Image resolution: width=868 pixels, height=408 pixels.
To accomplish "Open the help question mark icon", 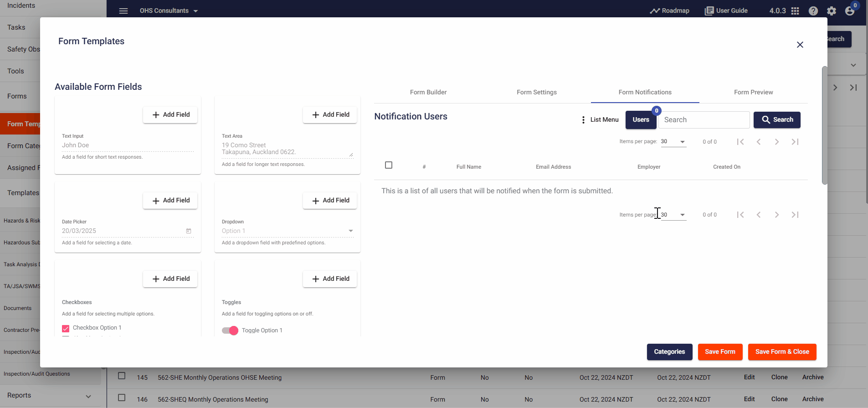I will click(x=813, y=11).
